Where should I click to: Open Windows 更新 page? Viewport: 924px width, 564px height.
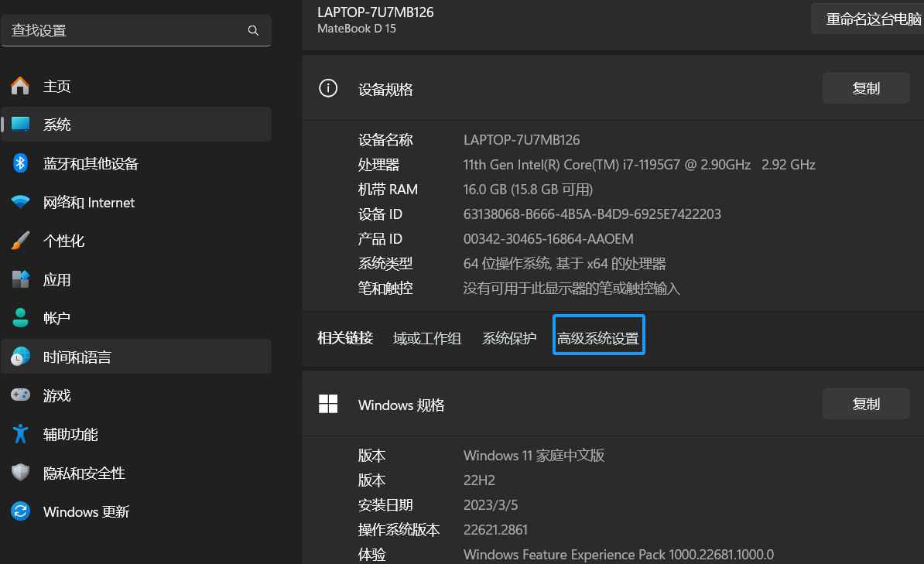(x=136, y=511)
